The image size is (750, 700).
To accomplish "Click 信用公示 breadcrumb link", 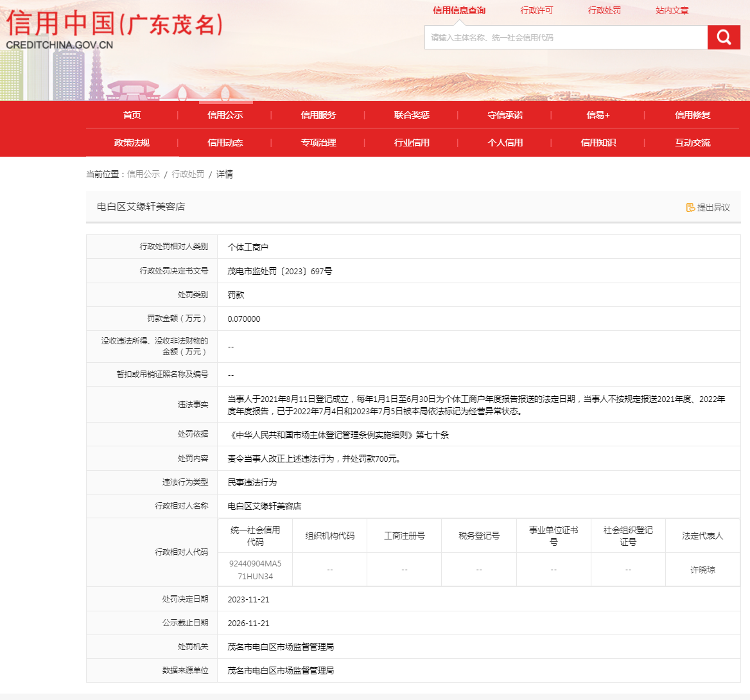I will (143, 174).
